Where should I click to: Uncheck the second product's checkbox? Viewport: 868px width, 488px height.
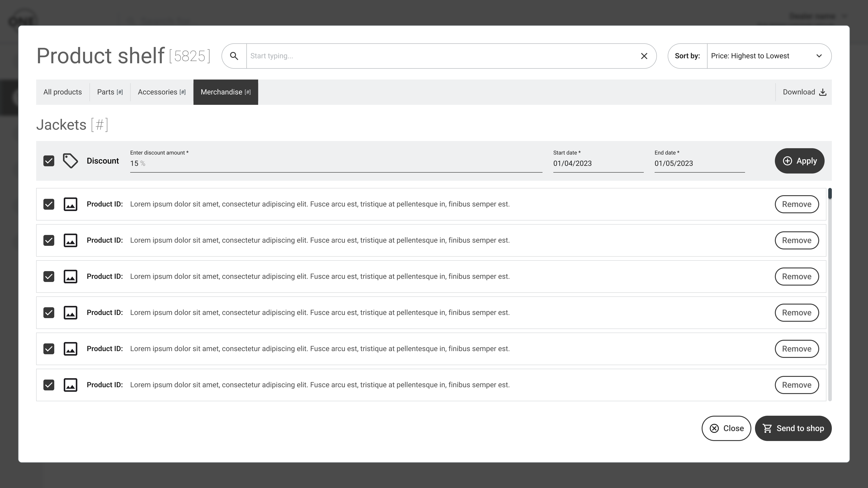(x=49, y=240)
